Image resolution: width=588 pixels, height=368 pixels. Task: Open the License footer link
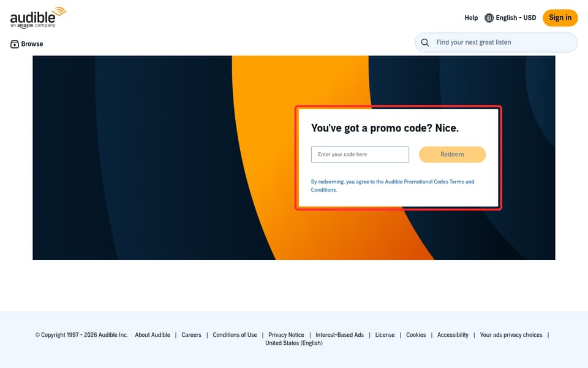385,335
